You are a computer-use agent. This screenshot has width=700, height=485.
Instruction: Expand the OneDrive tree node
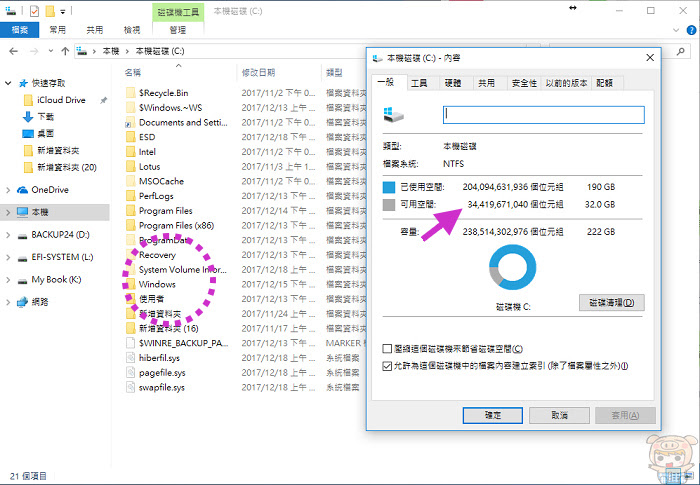pos(8,190)
